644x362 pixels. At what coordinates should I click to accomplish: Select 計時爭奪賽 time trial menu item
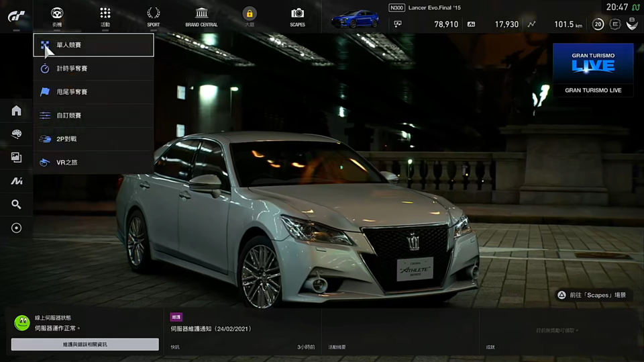(94, 69)
